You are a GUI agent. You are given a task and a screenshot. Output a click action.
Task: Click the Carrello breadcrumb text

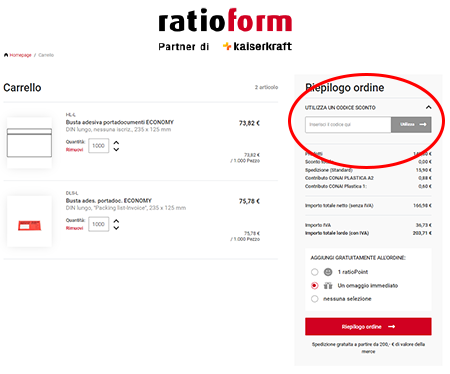click(46, 55)
